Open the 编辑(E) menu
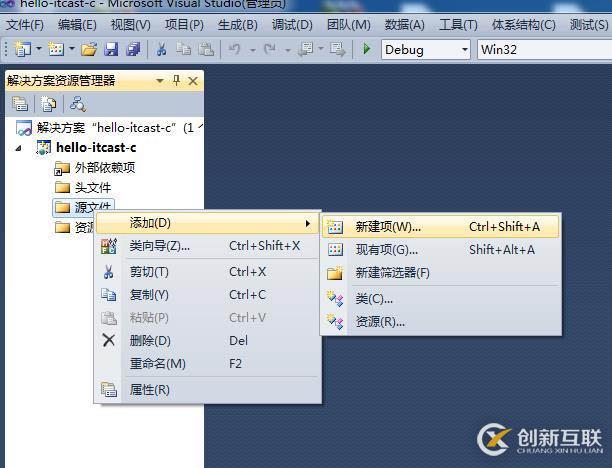 click(x=77, y=25)
